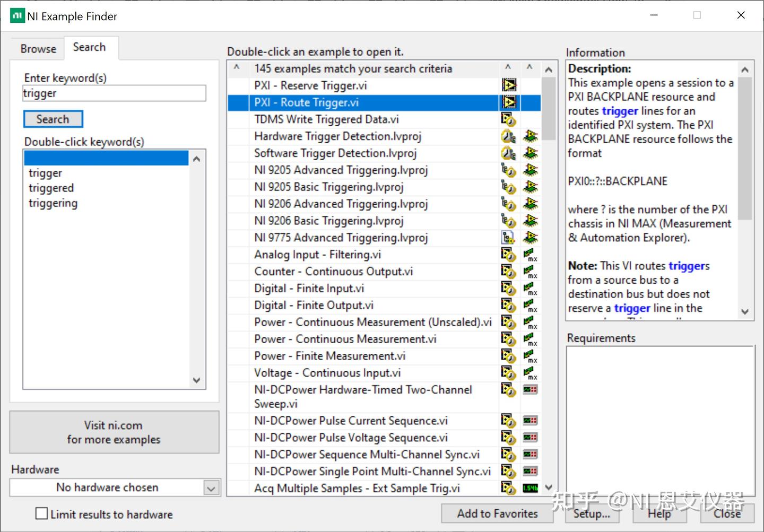Click VI icon beside TDMS Write Triggered Data.vi
This screenshot has height=532, width=764.
click(509, 119)
